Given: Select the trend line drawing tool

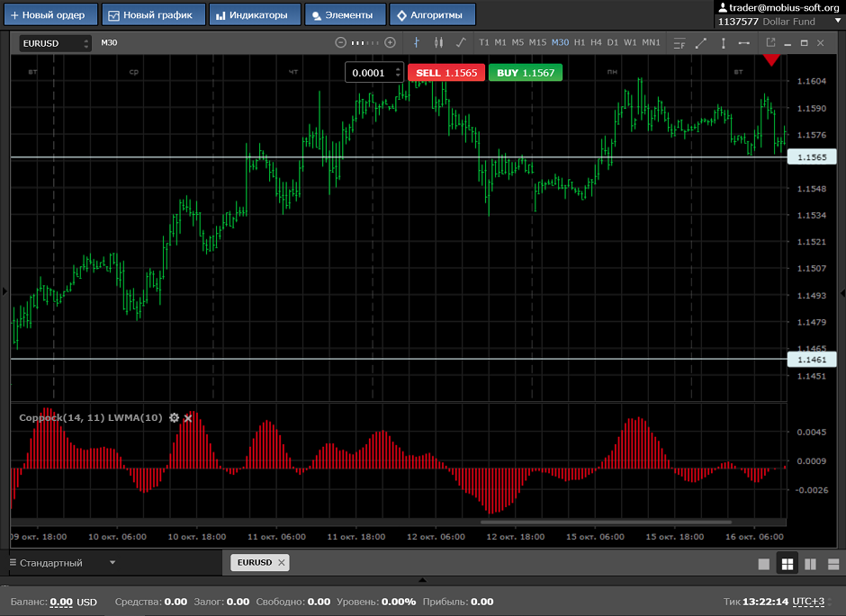Looking at the screenshot, I should [701, 43].
